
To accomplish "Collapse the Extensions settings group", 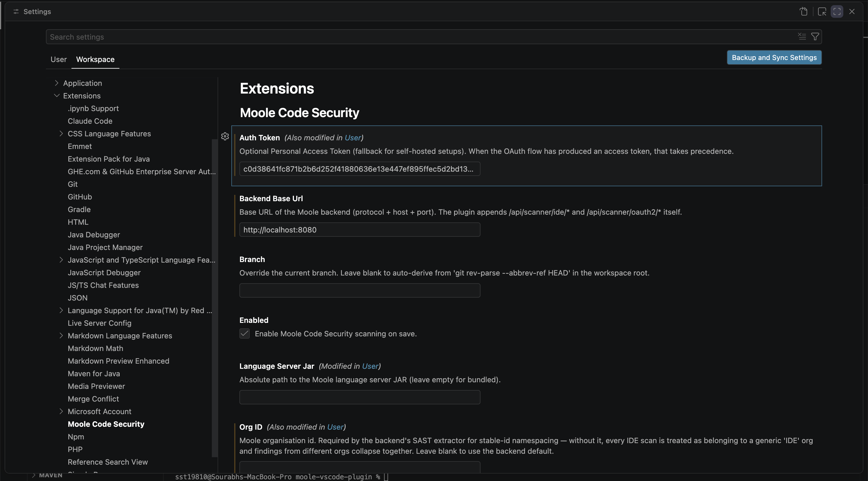I will click(57, 96).
